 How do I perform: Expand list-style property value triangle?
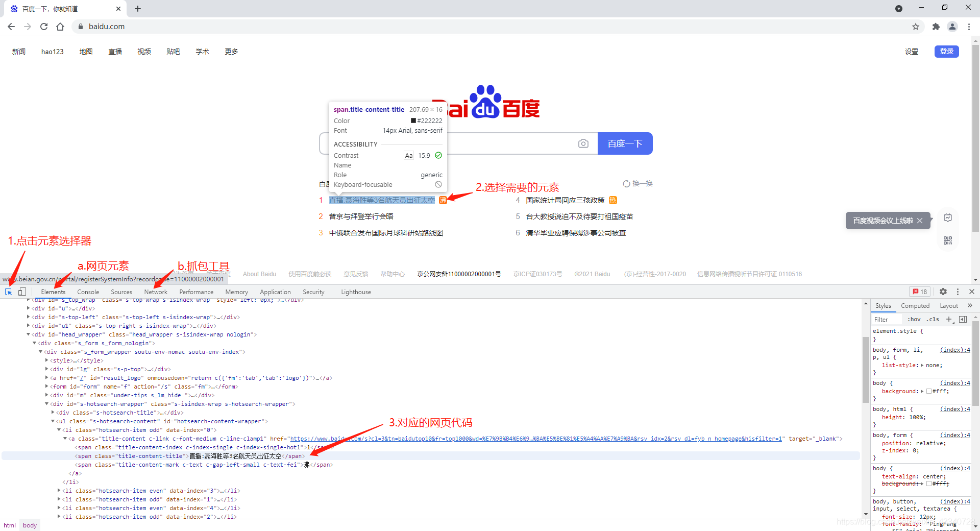(x=922, y=365)
